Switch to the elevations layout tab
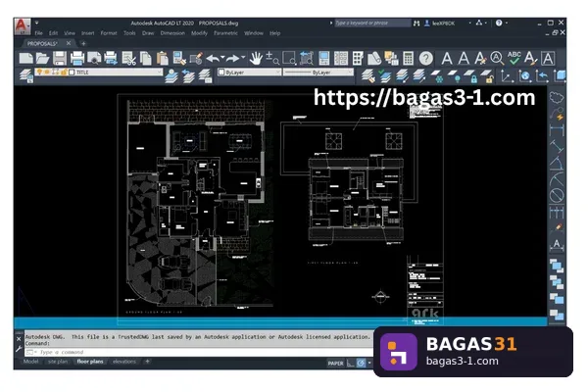 click(124, 362)
